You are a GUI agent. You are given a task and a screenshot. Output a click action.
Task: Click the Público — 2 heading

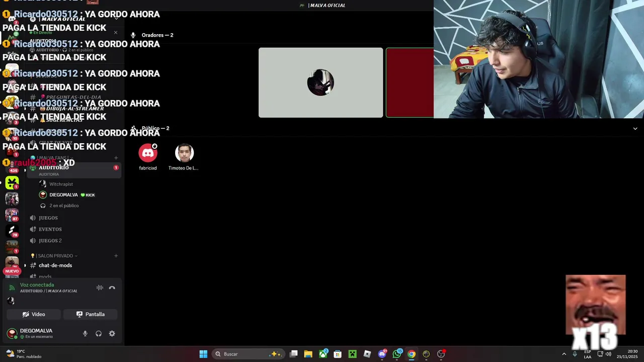click(x=155, y=128)
